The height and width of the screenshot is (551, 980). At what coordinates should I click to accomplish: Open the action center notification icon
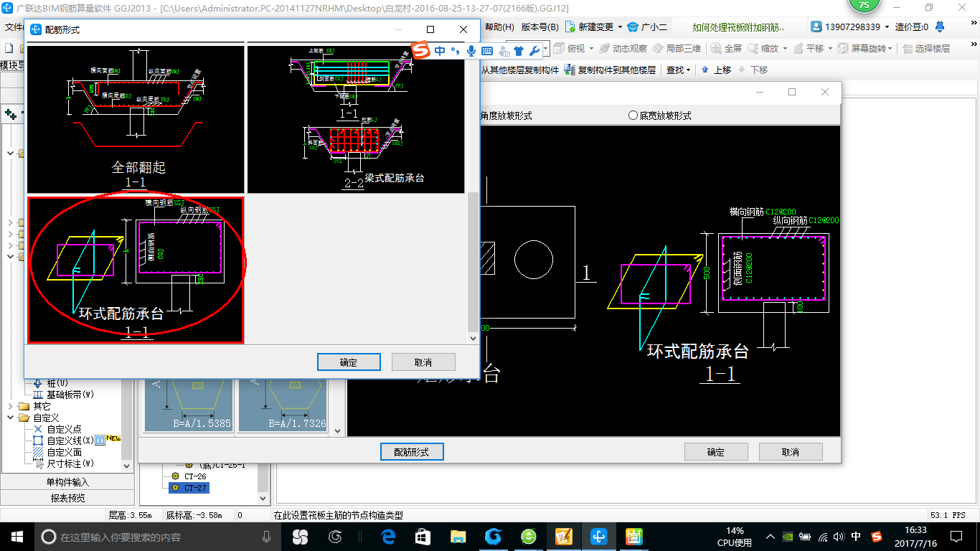point(956,537)
